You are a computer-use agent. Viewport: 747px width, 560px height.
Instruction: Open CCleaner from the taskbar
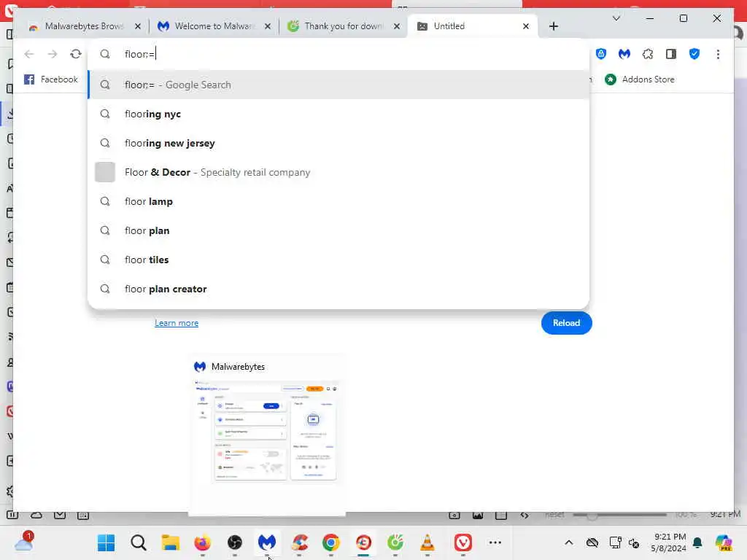click(x=299, y=542)
